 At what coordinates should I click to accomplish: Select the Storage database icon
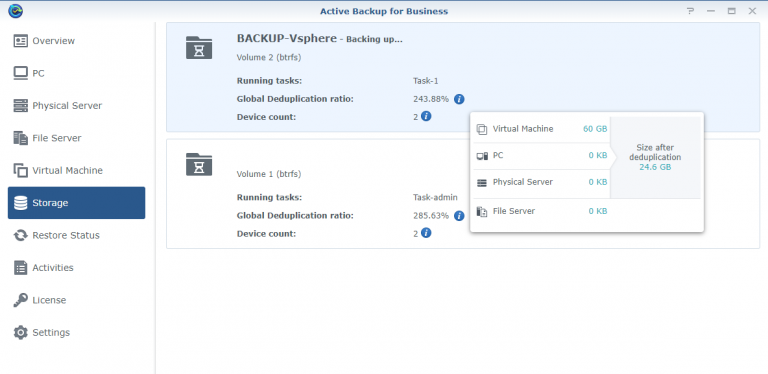(21, 203)
